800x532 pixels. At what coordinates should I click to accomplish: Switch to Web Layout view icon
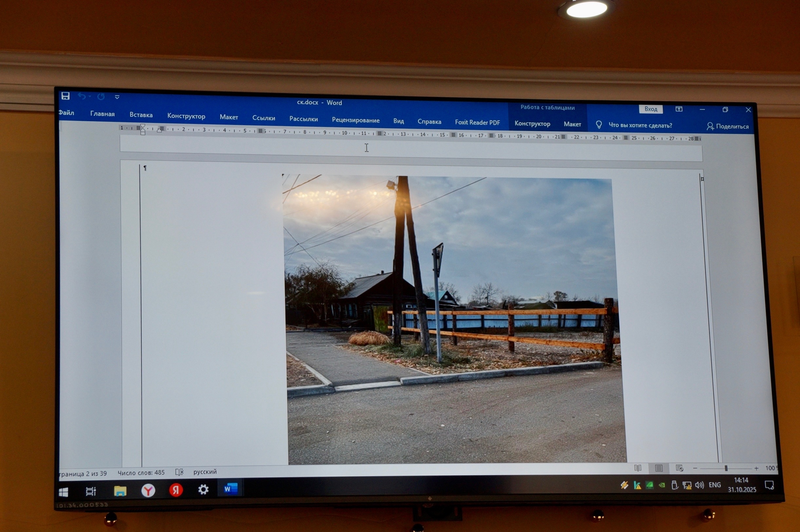(679, 468)
